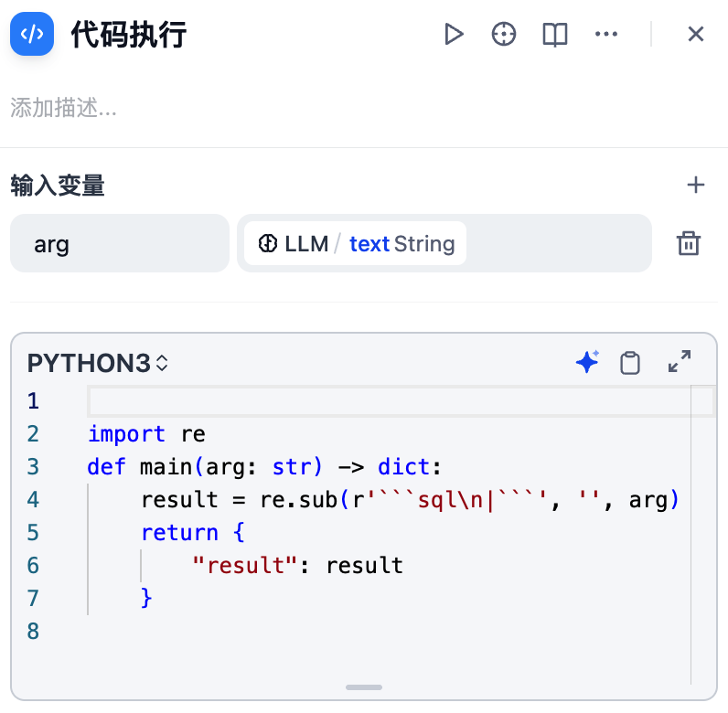Screen dimensions: 728x713
Task: Click the blue code node icon
Action: coord(32,34)
